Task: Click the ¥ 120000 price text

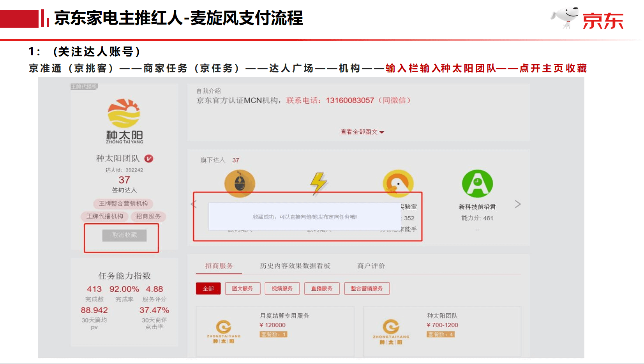Action: click(x=272, y=325)
